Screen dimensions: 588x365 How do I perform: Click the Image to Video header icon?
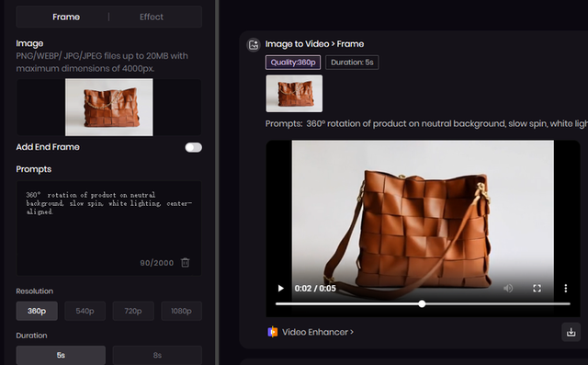click(x=254, y=45)
